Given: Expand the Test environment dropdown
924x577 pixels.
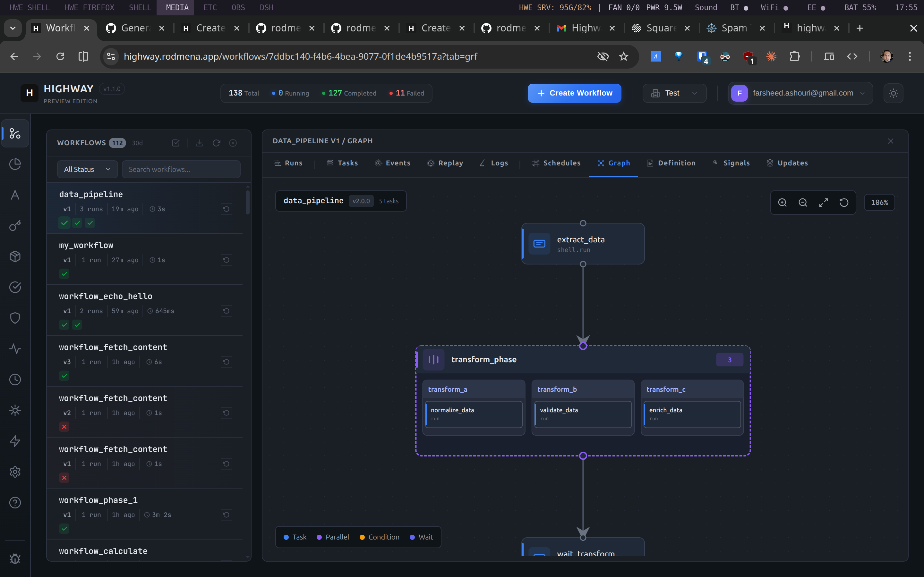Looking at the screenshot, I should tap(674, 93).
